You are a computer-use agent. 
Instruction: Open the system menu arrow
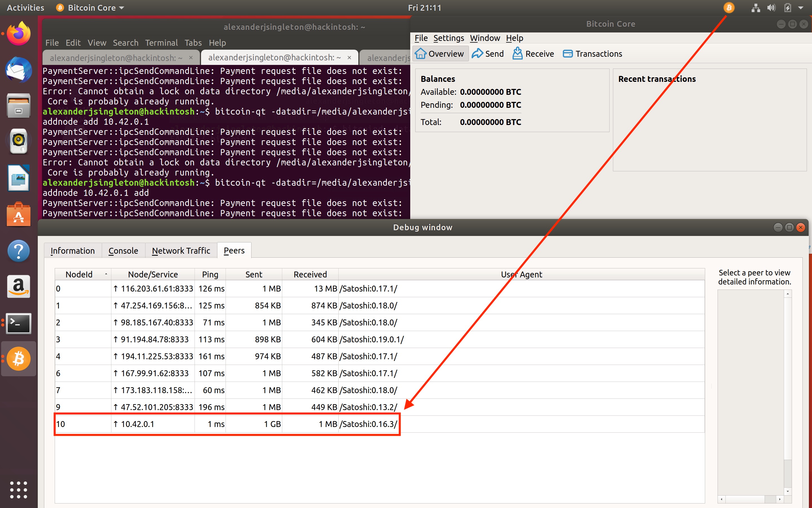click(x=801, y=8)
